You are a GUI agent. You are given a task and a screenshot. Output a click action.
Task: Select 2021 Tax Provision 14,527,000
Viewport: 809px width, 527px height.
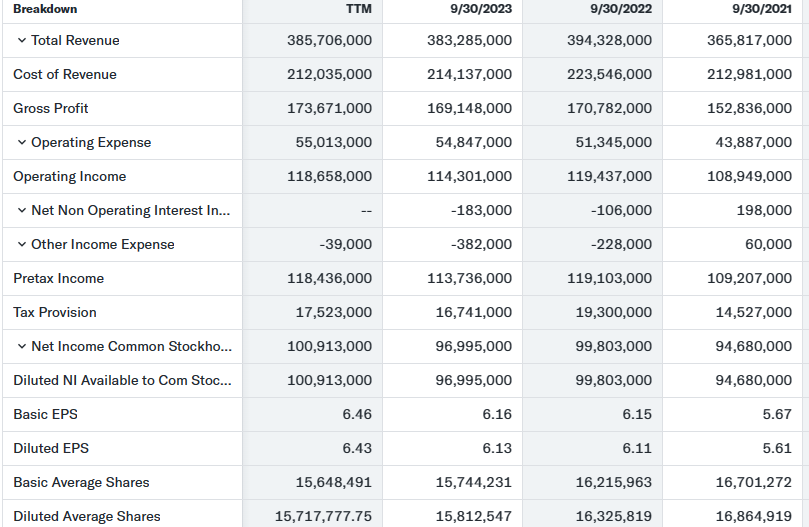754,312
